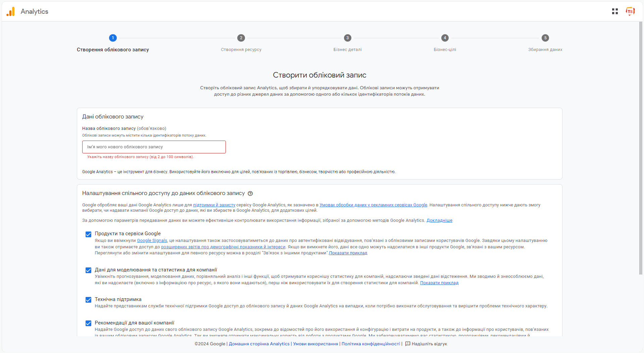Click Надішліть відгук in footer
This screenshot has height=353, width=644.
(429, 344)
